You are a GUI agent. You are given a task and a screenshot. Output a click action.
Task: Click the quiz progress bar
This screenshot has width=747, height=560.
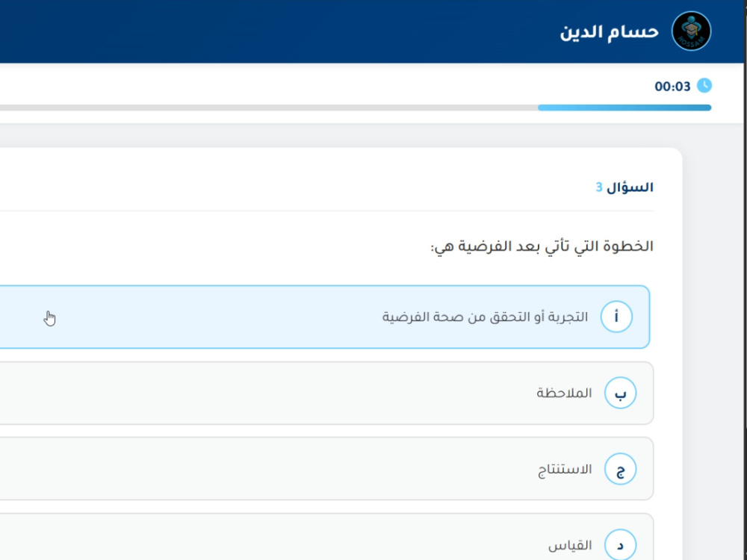(x=356, y=108)
